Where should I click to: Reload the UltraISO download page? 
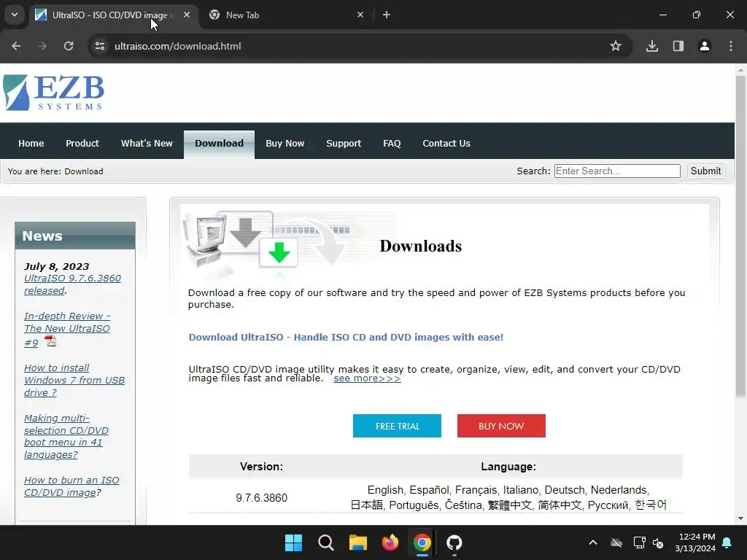point(69,46)
